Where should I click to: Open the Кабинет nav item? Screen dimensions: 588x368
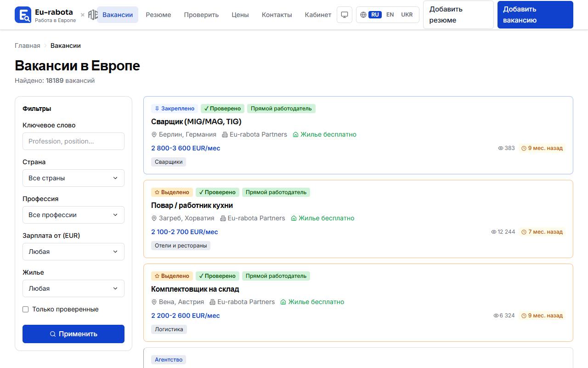click(x=318, y=15)
